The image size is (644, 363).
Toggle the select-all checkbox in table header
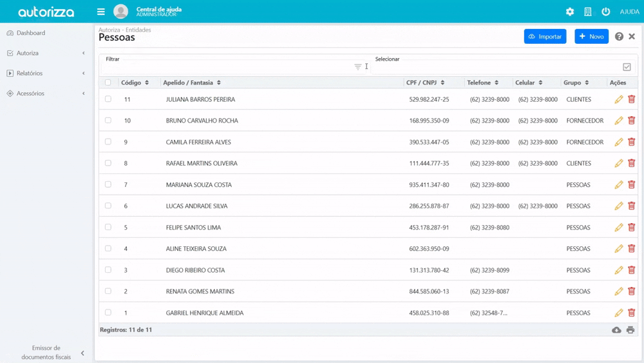[x=108, y=83]
